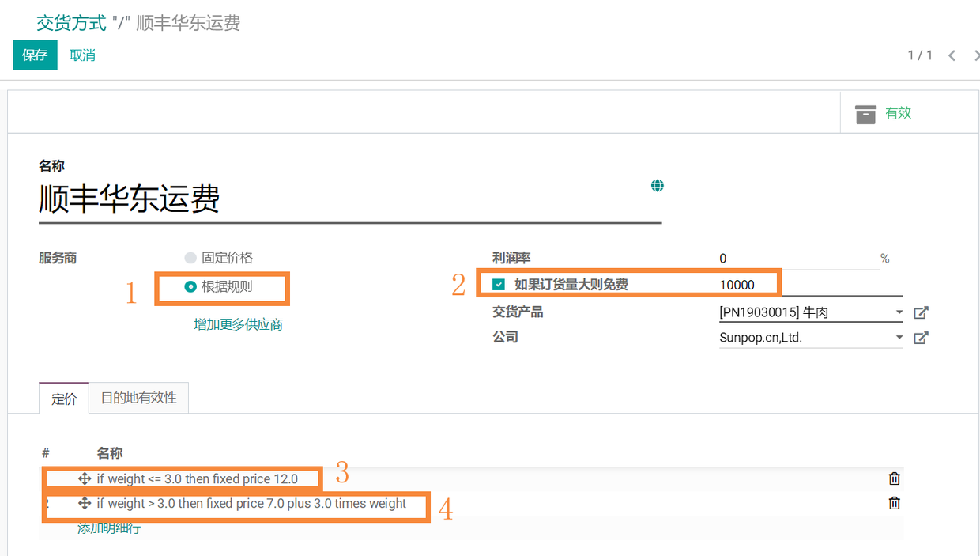The height and width of the screenshot is (556, 980).
Task: Open external link for 公司 field
Action: click(x=921, y=338)
